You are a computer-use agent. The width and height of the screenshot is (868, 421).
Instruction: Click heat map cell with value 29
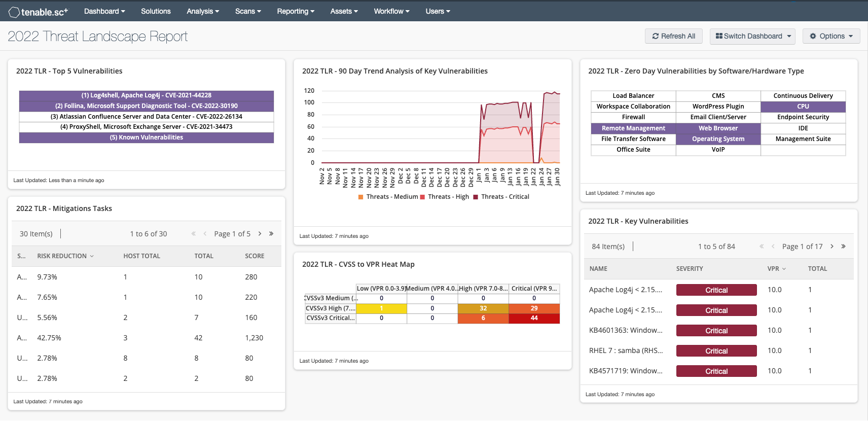pos(534,308)
